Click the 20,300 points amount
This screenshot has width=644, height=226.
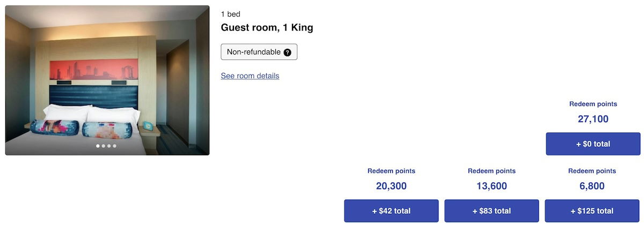point(391,186)
